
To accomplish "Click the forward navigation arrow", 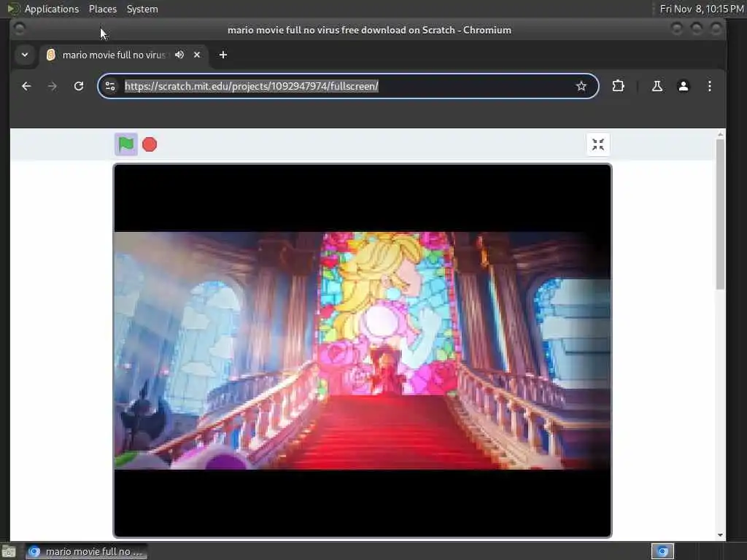I will pos(53,86).
